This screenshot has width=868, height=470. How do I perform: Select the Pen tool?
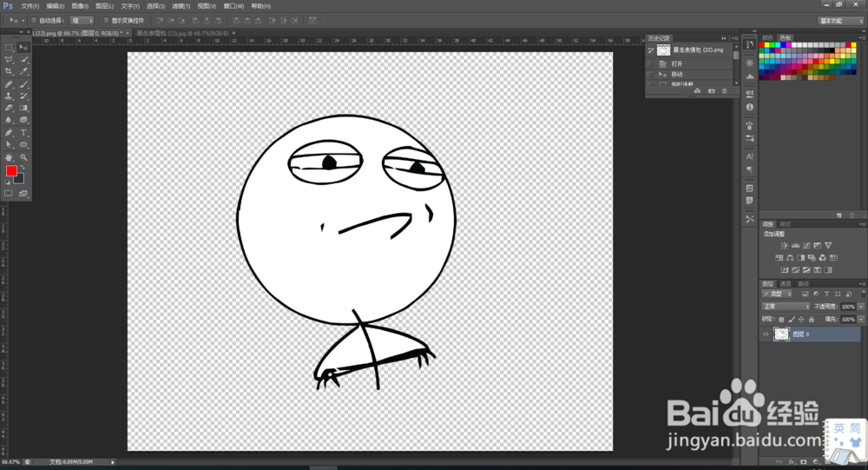tap(9, 132)
